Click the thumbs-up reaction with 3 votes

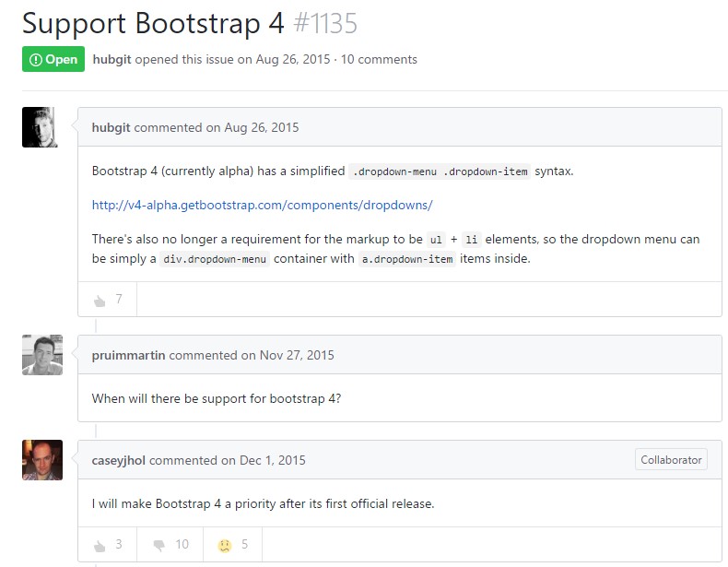(x=108, y=545)
